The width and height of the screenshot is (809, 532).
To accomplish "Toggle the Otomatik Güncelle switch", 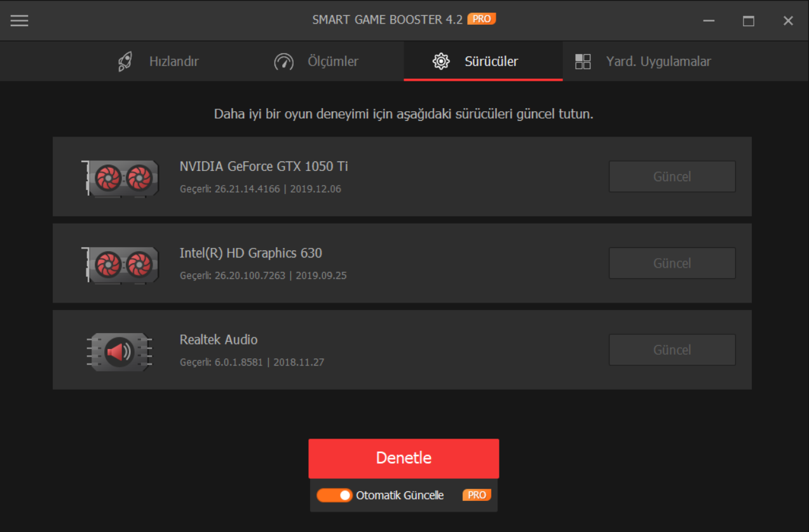I will (x=334, y=495).
